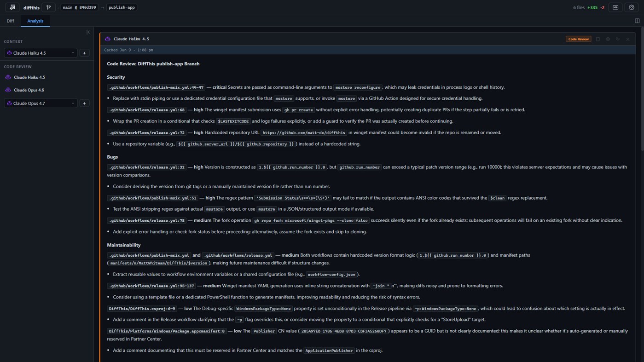The width and height of the screenshot is (644, 362).
Task: Click the $clean code snippet
Action: pos(497,198)
